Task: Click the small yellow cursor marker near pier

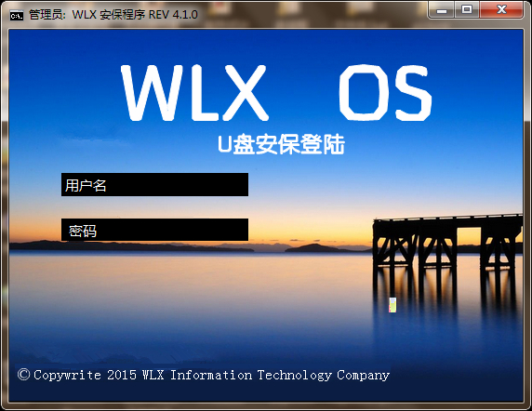Action: [392, 305]
